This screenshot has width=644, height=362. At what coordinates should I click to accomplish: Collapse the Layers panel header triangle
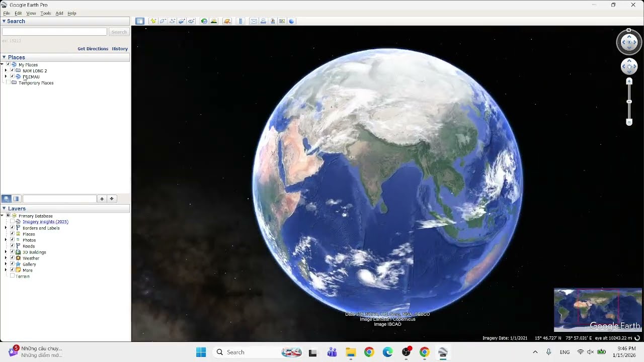click(x=4, y=208)
